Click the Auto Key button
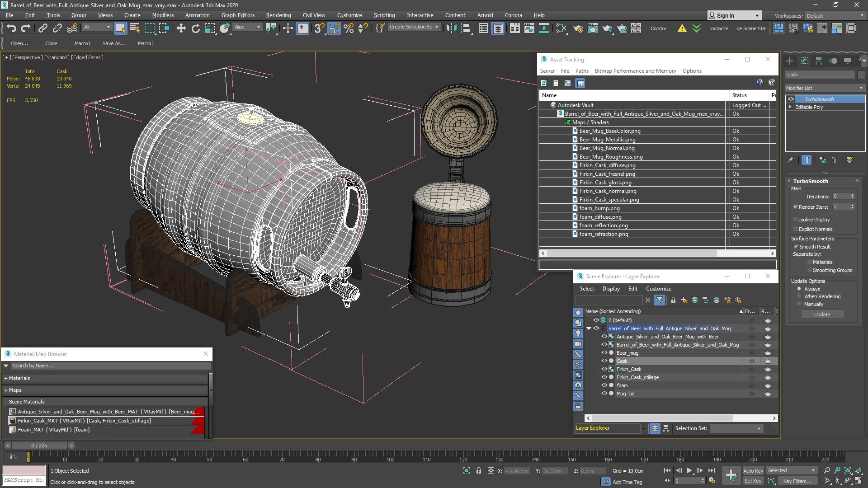Viewport: 868px width, 488px height. pos(753,470)
